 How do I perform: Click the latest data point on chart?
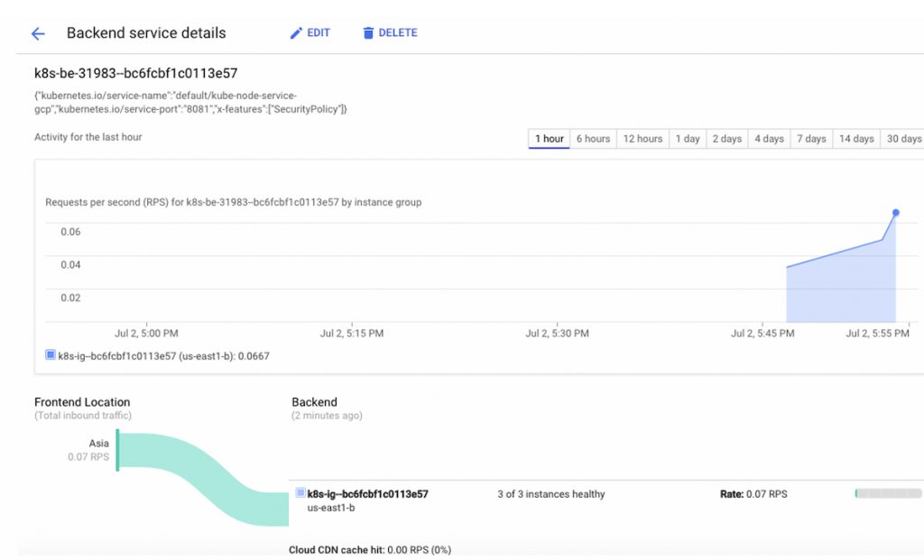pos(896,213)
